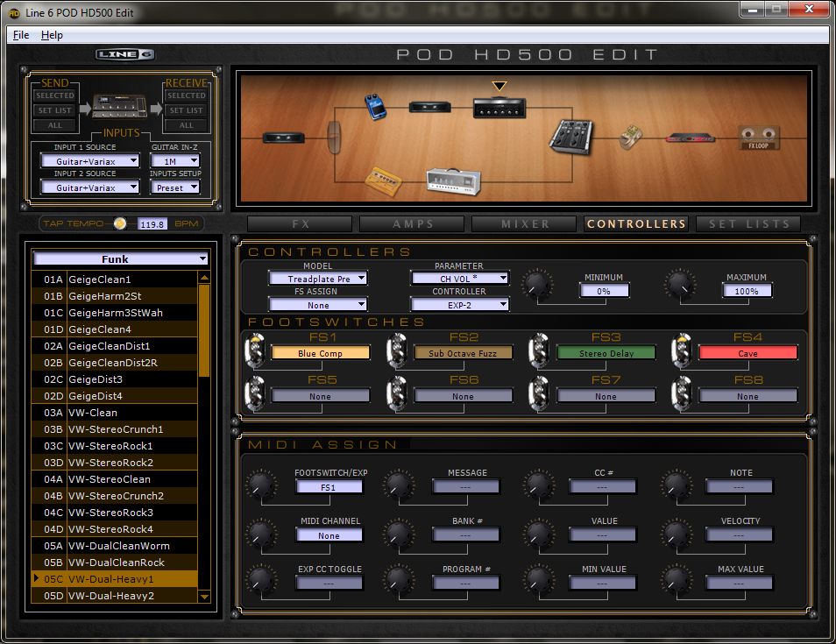Open the Funk set list dropdown
This screenshot has height=644, width=836.
(121, 259)
